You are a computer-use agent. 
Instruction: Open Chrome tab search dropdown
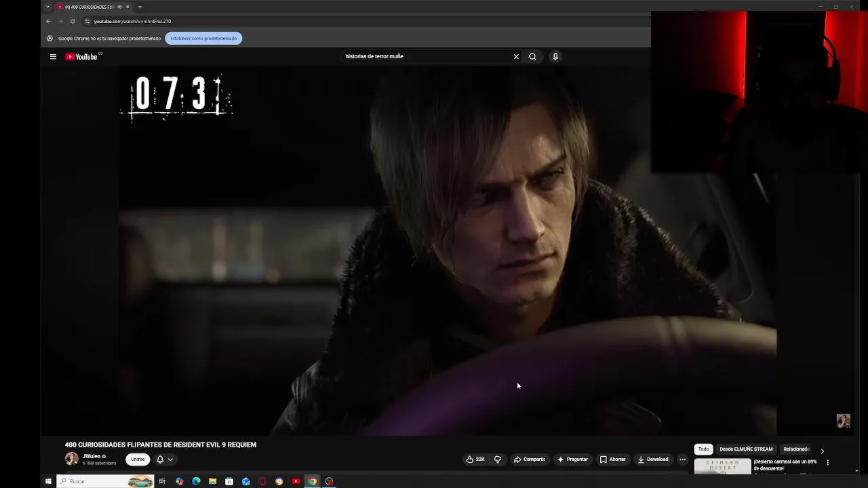click(x=47, y=7)
